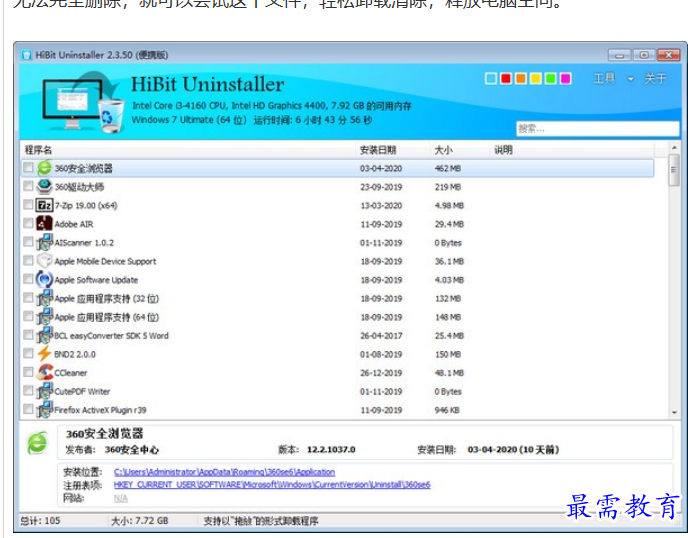Click the Adobe AIR icon
688x538 pixels.
44,224
